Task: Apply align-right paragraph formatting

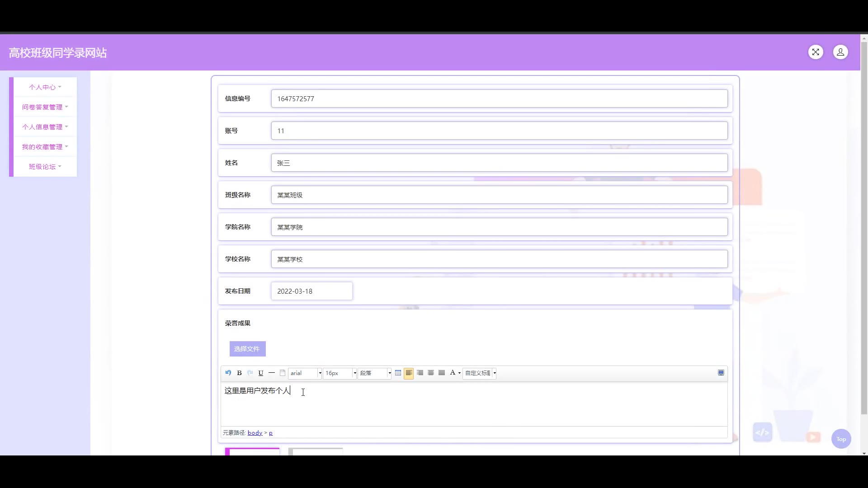Action: pyautogui.click(x=420, y=373)
